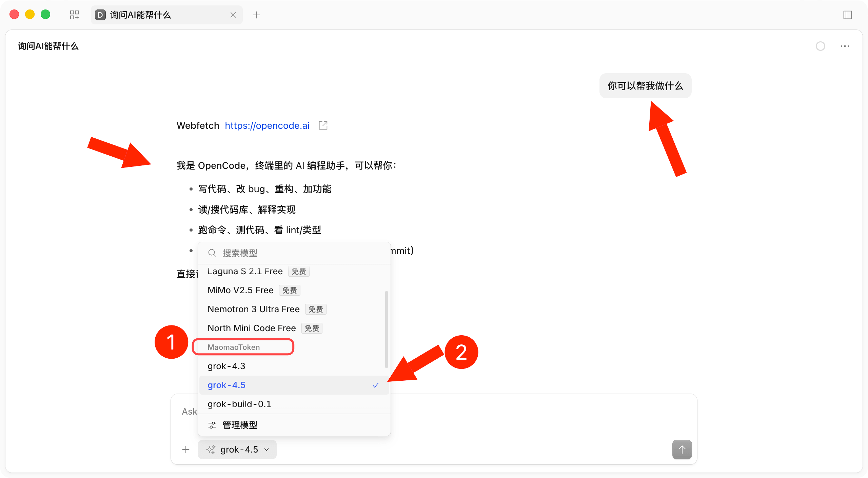Click the 免费 badge on MiMo V2.5 Free
The width and height of the screenshot is (868, 478).
[x=290, y=290]
